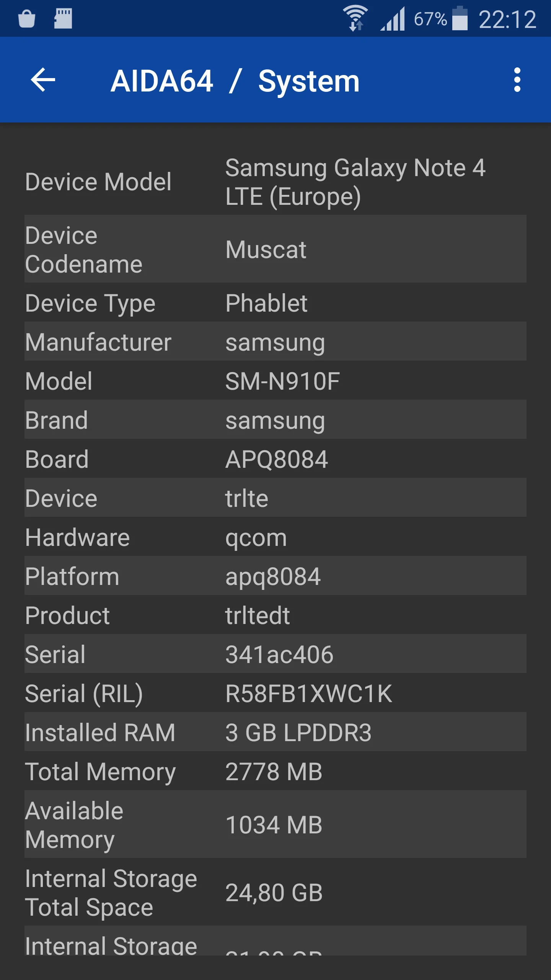Tap the Board APQ8084 entry
Image resolution: width=551 pixels, height=980 pixels.
click(x=275, y=459)
